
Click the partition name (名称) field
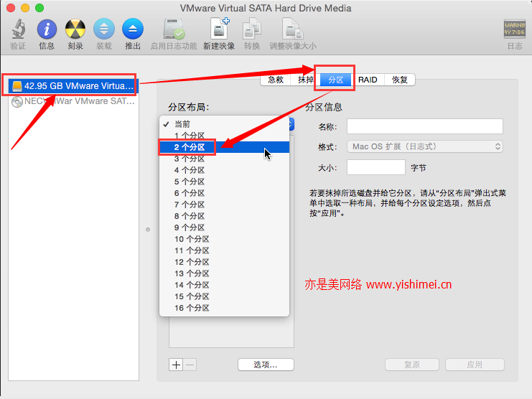(x=425, y=126)
